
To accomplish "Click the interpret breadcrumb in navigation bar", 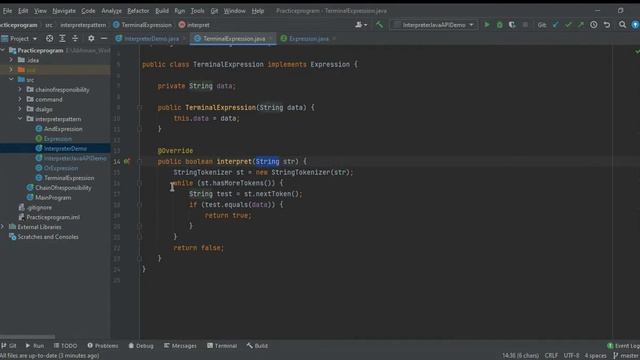I will click(x=194, y=25).
